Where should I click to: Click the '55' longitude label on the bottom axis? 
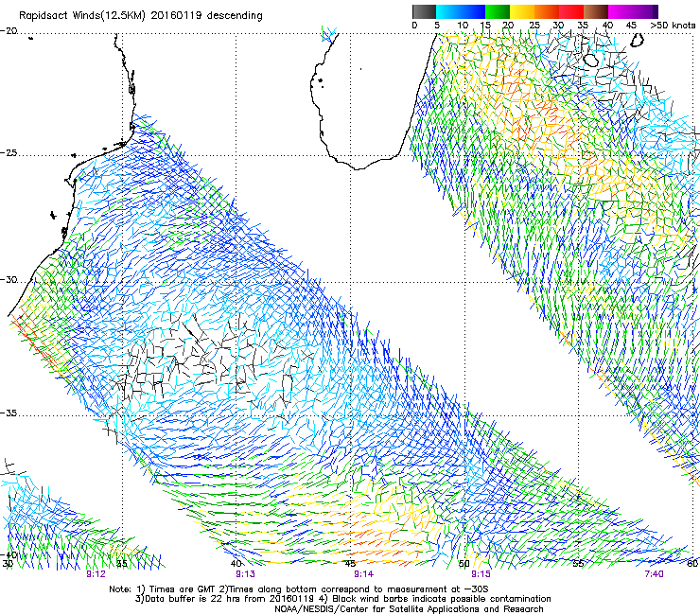click(578, 564)
